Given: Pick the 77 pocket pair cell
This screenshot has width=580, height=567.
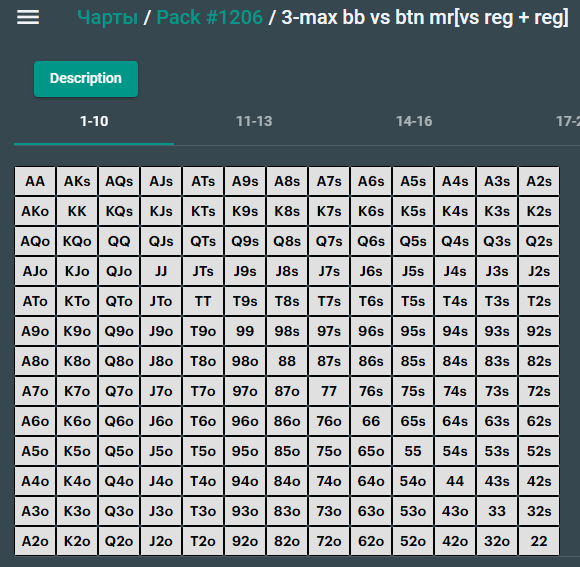Looking at the screenshot, I should click(329, 391).
